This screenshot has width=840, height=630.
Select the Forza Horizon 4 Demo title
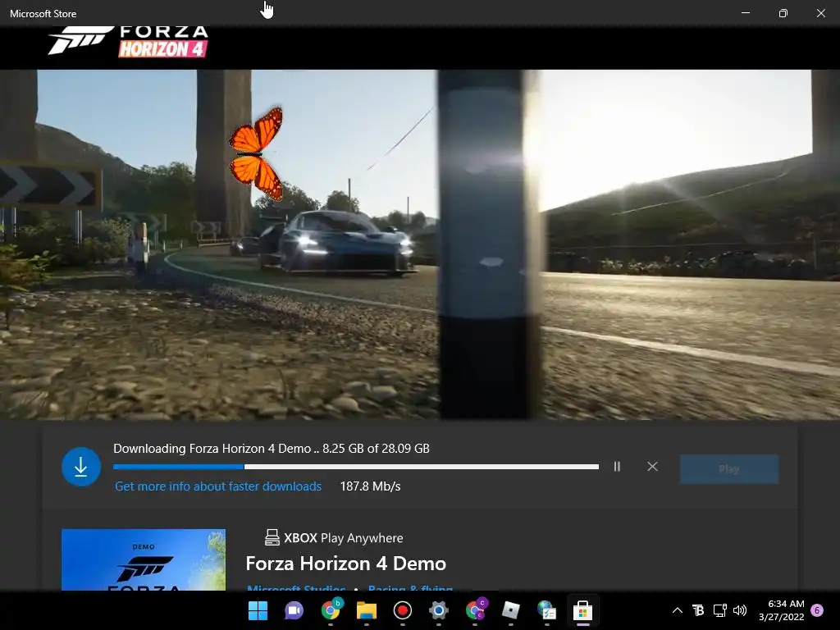click(345, 564)
